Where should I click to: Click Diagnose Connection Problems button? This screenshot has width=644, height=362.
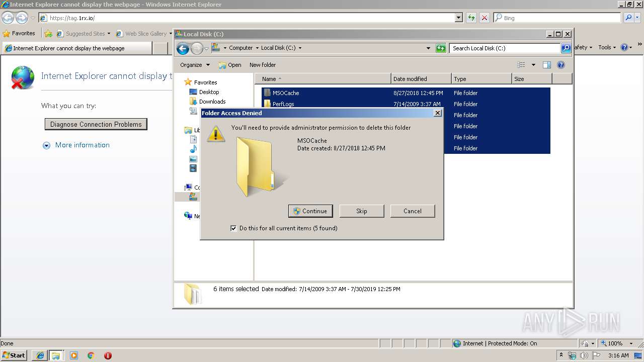pyautogui.click(x=96, y=124)
